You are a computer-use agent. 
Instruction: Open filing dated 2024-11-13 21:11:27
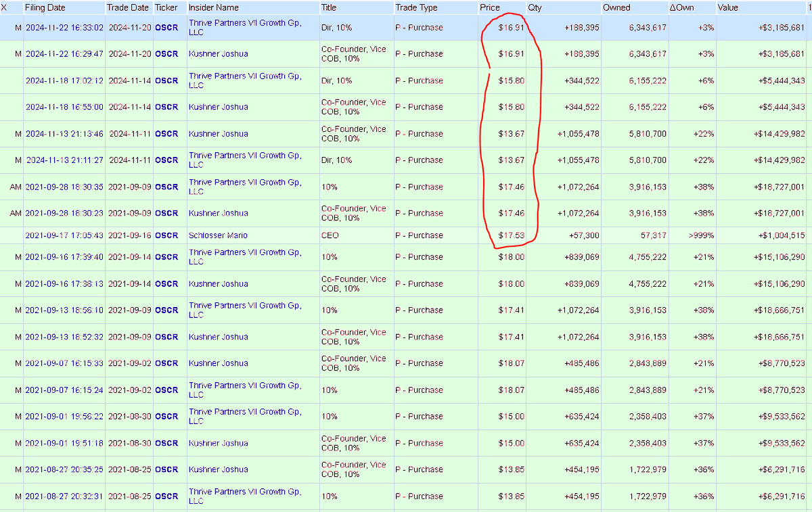pyautogui.click(x=64, y=160)
